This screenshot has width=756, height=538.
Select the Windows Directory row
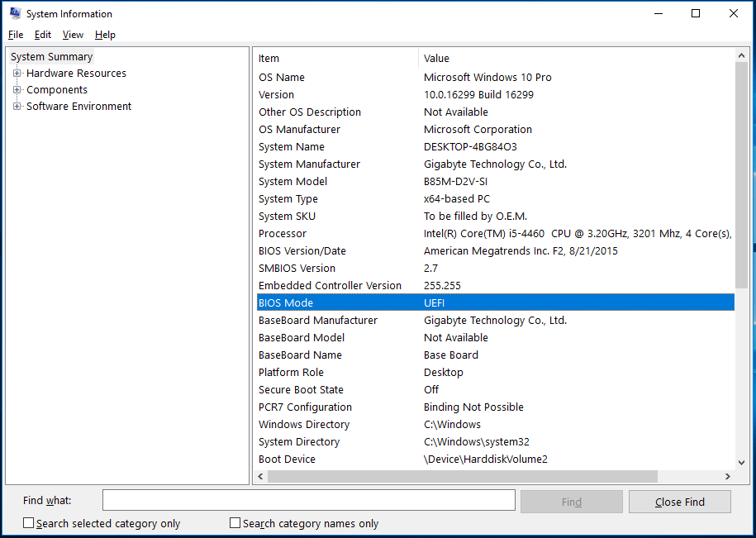pos(495,424)
